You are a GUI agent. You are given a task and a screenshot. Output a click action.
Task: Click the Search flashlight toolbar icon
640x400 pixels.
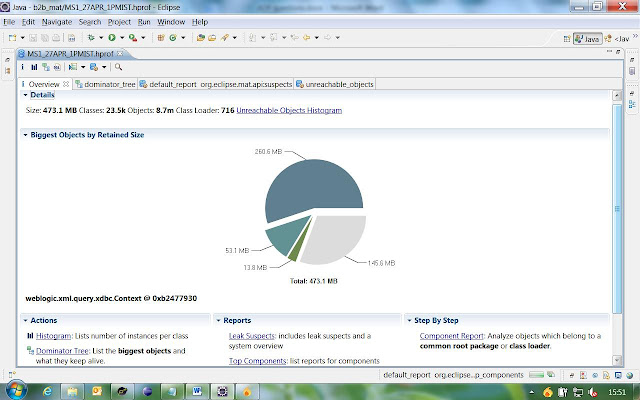click(224, 38)
